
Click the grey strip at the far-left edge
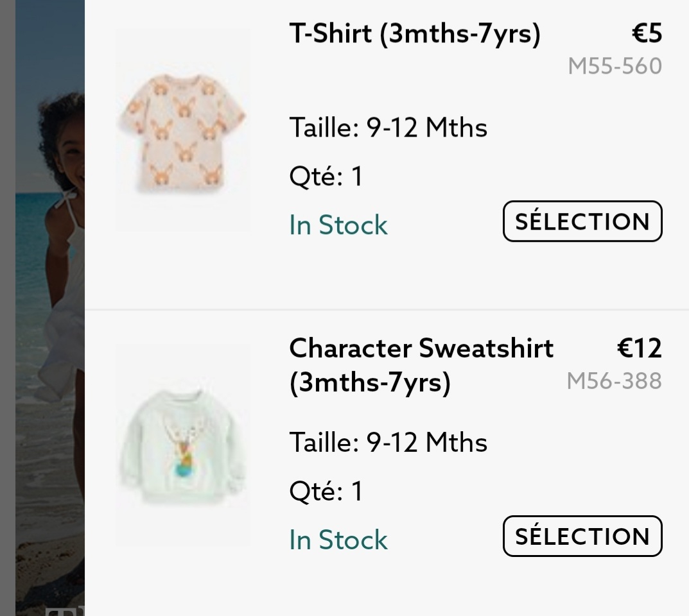tap(7, 308)
